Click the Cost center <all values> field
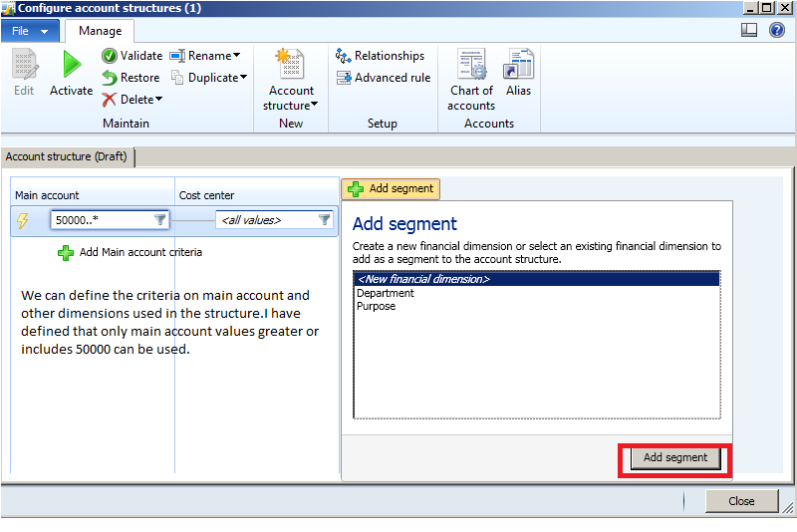 click(x=274, y=220)
